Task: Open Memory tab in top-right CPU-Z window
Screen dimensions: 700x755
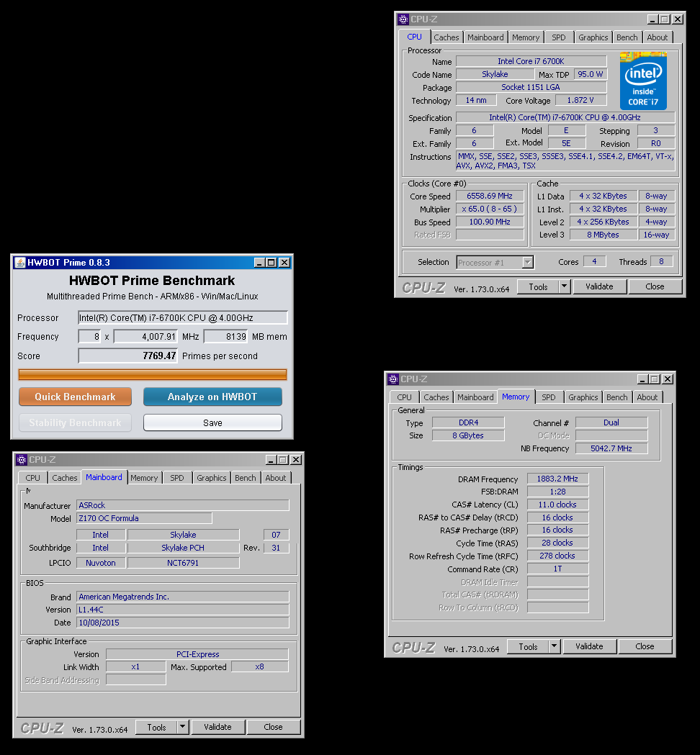Action: point(526,37)
